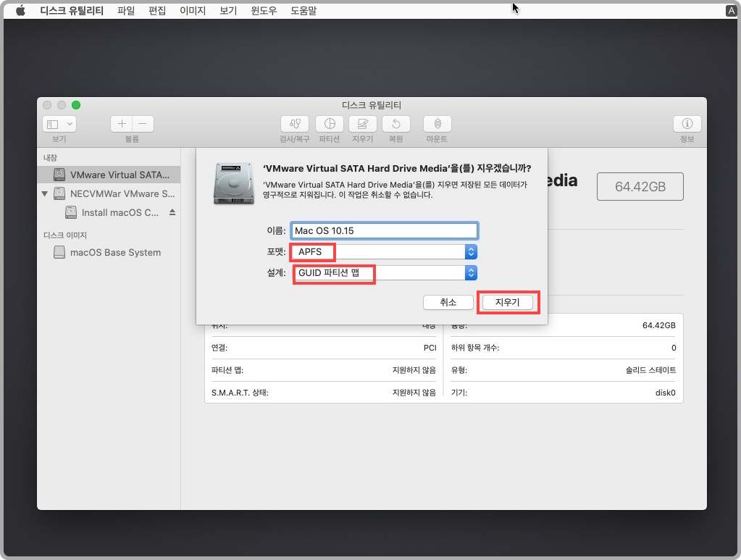
Task: Open the 파일 menu
Action: (x=126, y=10)
